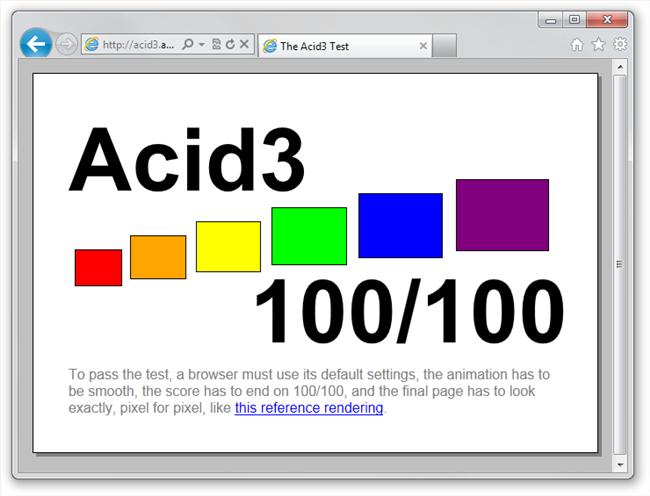
Task: Click the green square
Action: click(x=309, y=236)
